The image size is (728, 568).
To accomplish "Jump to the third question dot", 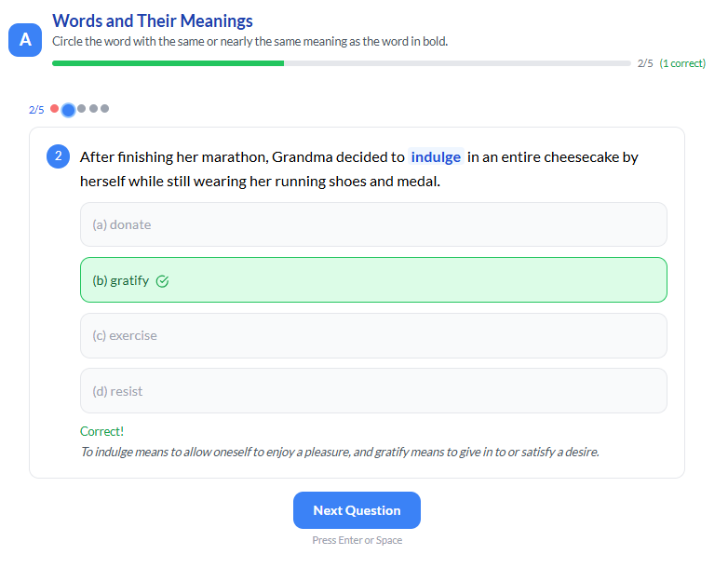I will click(81, 109).
